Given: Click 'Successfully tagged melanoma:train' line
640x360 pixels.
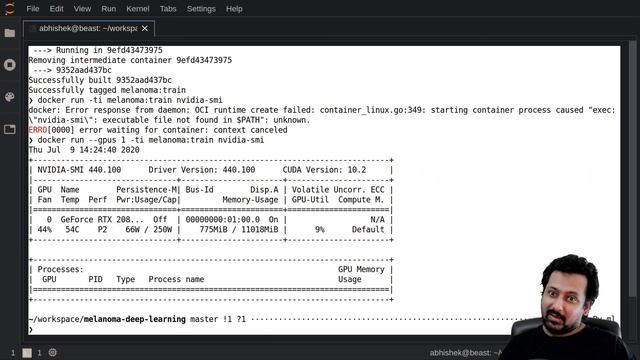Looking at the screenshot, I should coord(107,90).
